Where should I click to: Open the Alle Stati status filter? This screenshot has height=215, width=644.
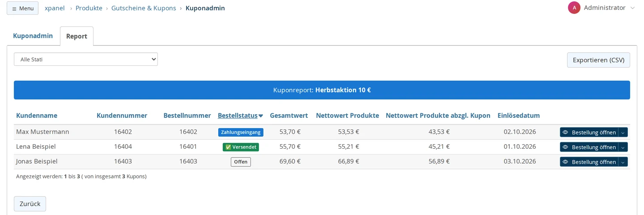(86, 59)
